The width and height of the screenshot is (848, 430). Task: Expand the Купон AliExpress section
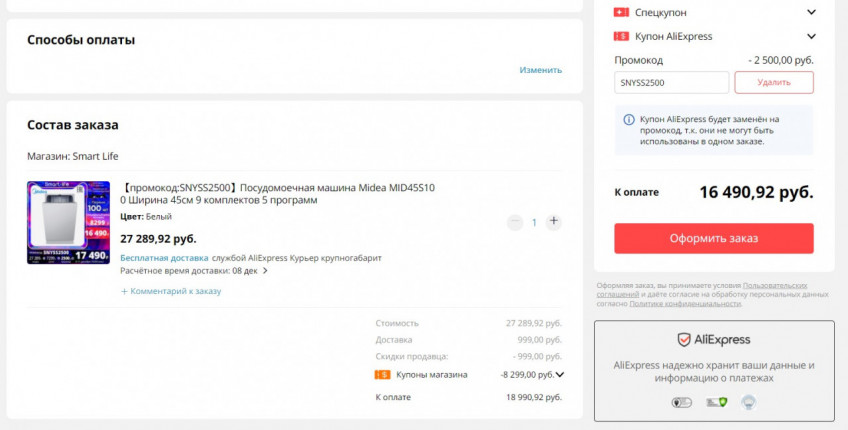pos(811,36)
